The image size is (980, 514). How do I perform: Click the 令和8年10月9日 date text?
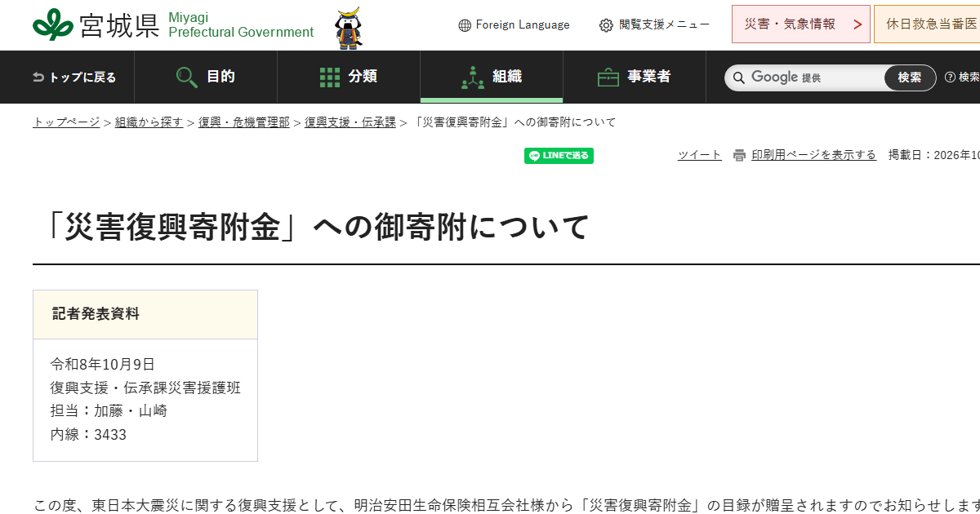(x=103, y=364)
